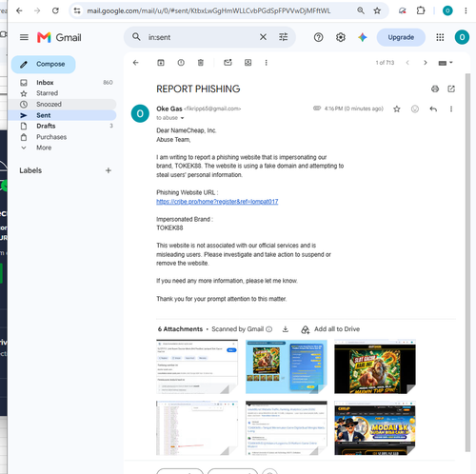Image resolution: width=476 pixels, height=474 pixels.
Task: Open spreadsheet screenshot attachment thumbnail
Action: [197, 428]
